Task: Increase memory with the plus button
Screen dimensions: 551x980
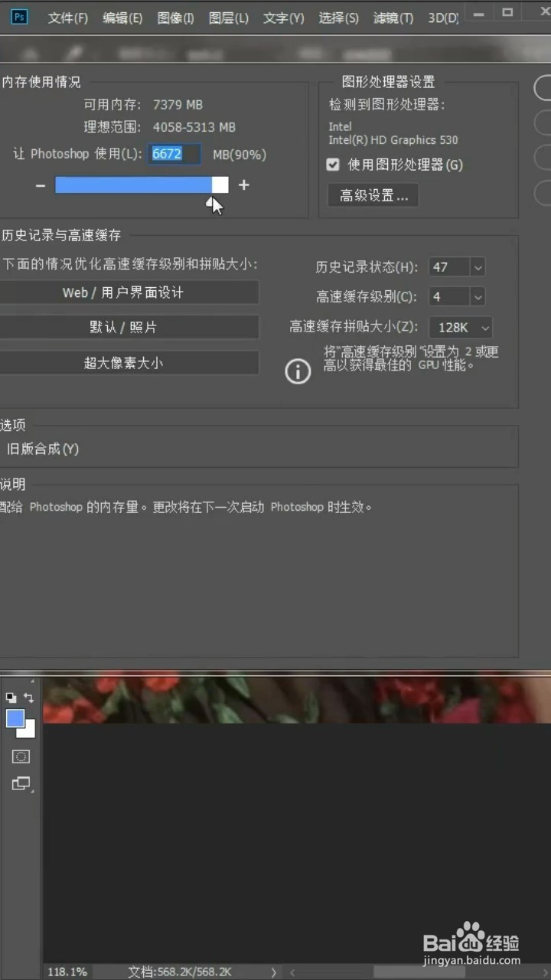Action: tap(244, 185)
